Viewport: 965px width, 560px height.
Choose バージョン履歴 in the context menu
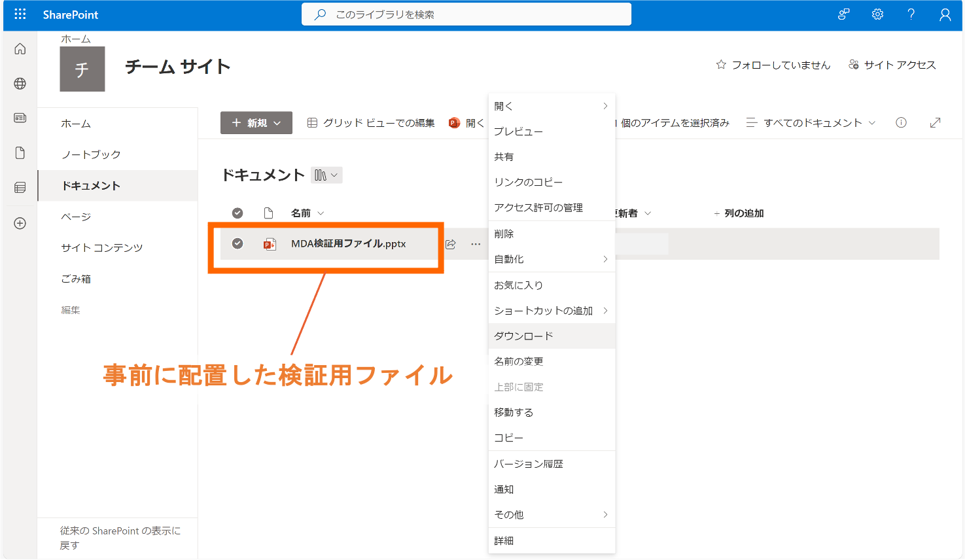(x=529, y=464)
